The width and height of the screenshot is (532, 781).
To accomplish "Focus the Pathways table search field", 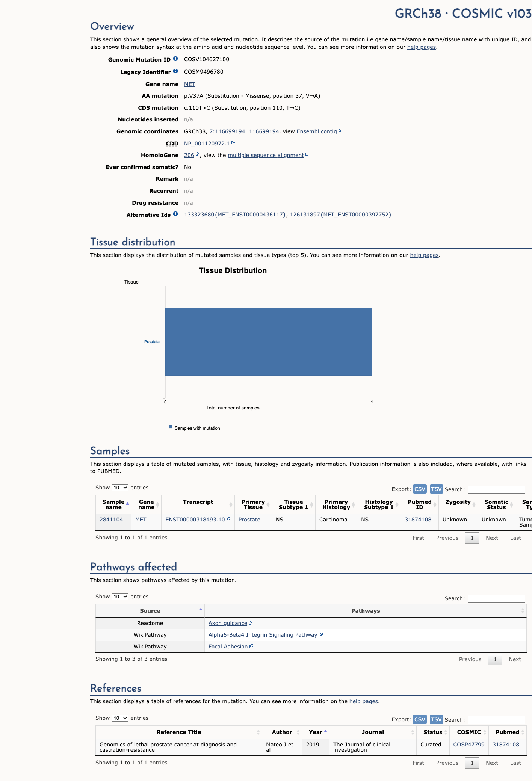I will click(496, 598).
